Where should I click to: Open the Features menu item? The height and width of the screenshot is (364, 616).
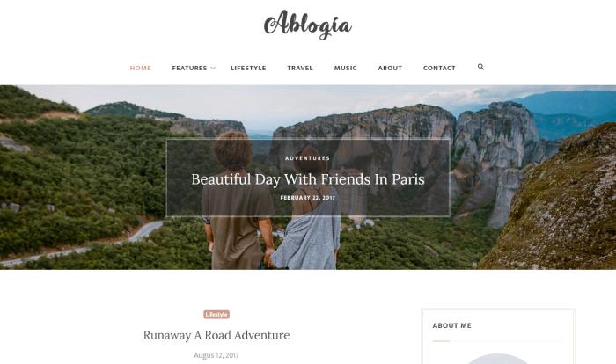(x=189, y=68)
